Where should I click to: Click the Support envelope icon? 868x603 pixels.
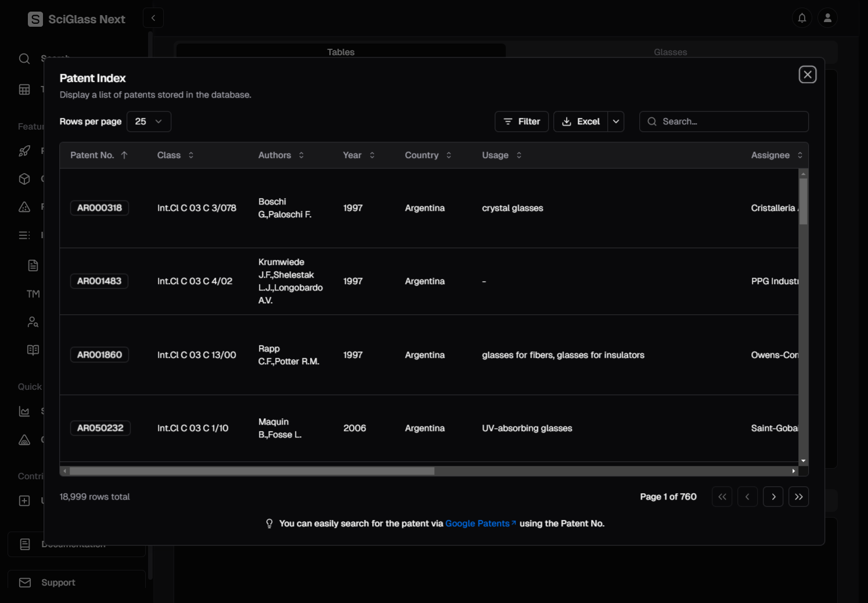[x=25, y=583]
